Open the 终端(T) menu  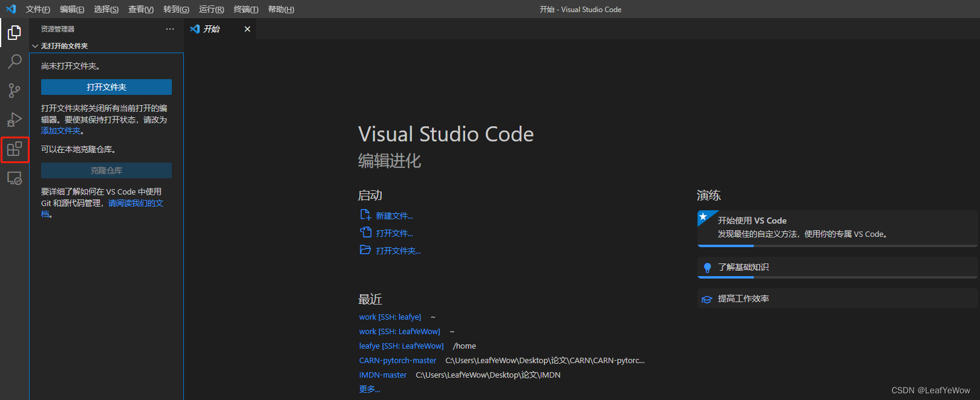(x=246, y=9)
